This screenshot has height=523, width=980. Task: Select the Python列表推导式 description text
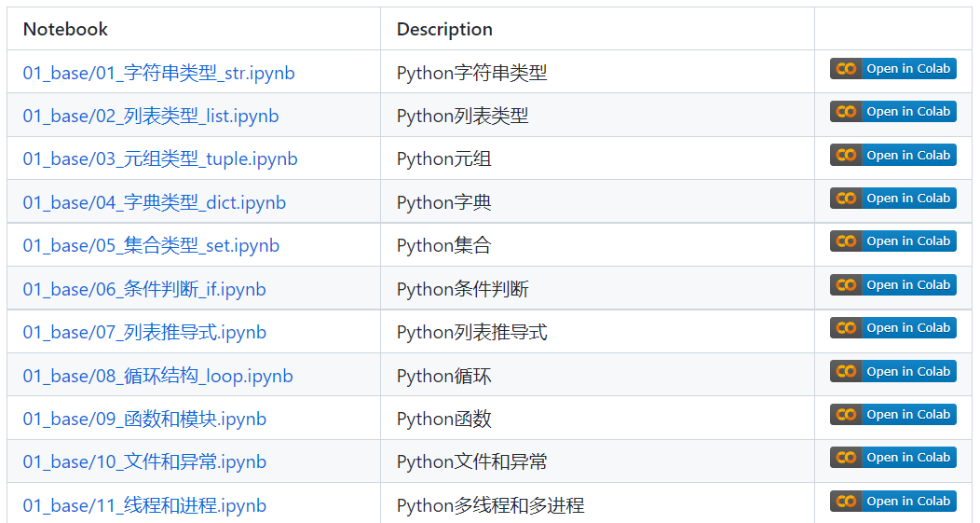click(472, 333)
